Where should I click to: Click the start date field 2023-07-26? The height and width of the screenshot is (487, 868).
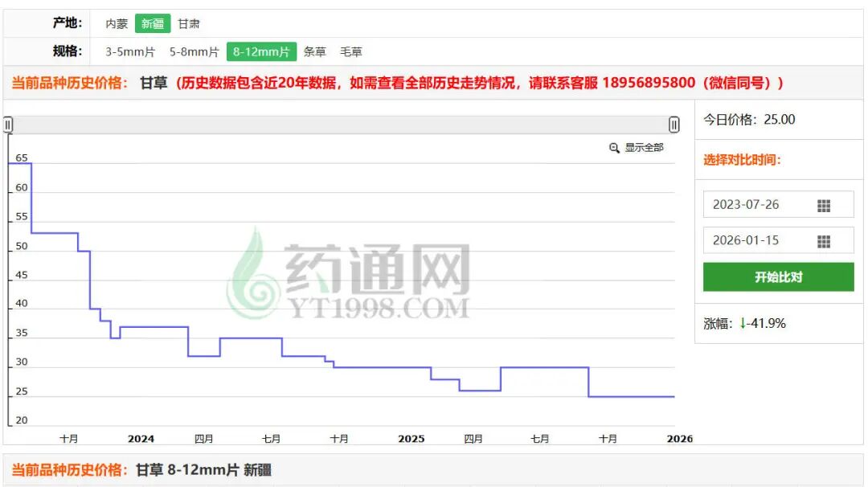pos(778,205)
